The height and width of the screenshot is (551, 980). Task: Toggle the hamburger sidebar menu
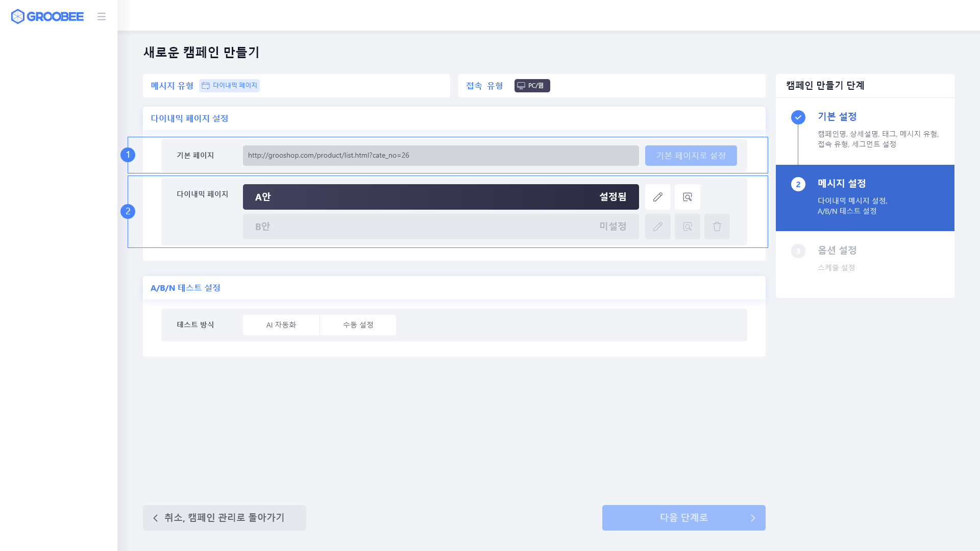click(102, 16)
